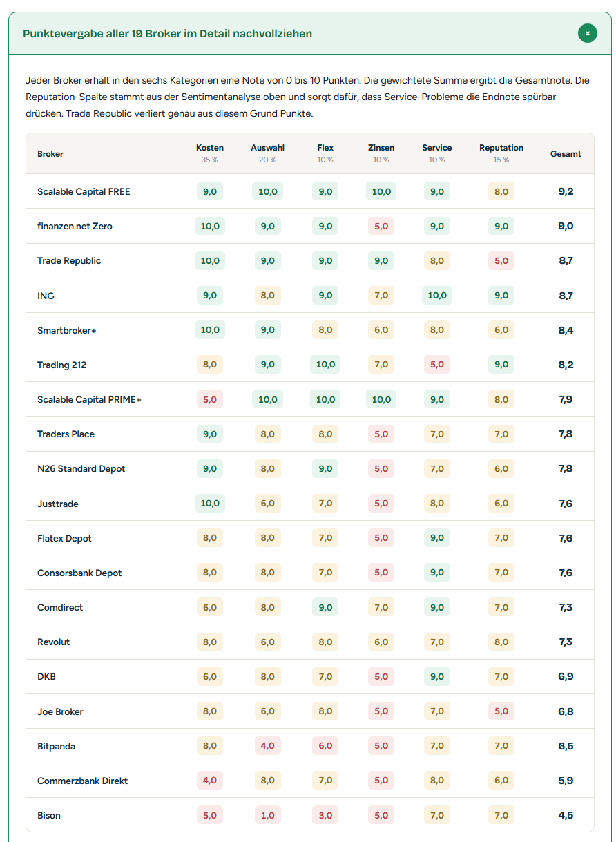Click the Smartbroker+ Gesamt score 8,4

click(566, 330)
